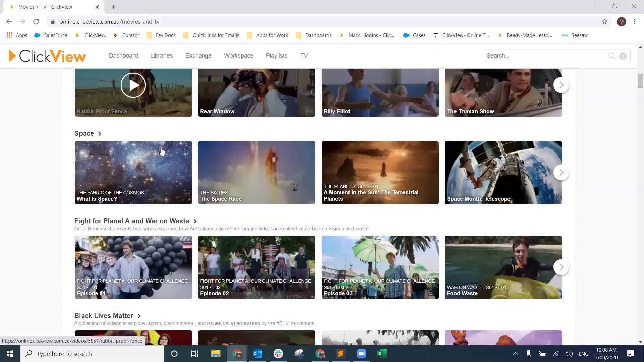This screenshot has width=644, height=362.
Task: Expand Fight for Planet A and War on Waste
Action: pos(136,221)
